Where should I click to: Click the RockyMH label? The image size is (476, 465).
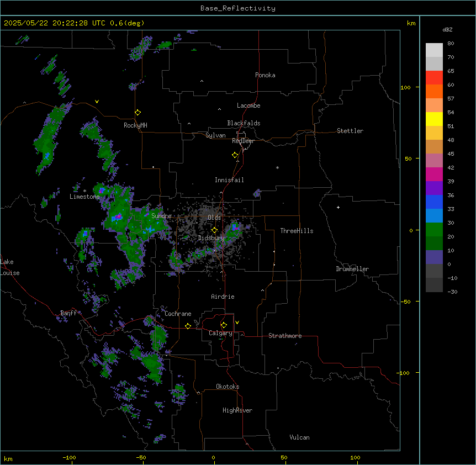tap(135, 125)
